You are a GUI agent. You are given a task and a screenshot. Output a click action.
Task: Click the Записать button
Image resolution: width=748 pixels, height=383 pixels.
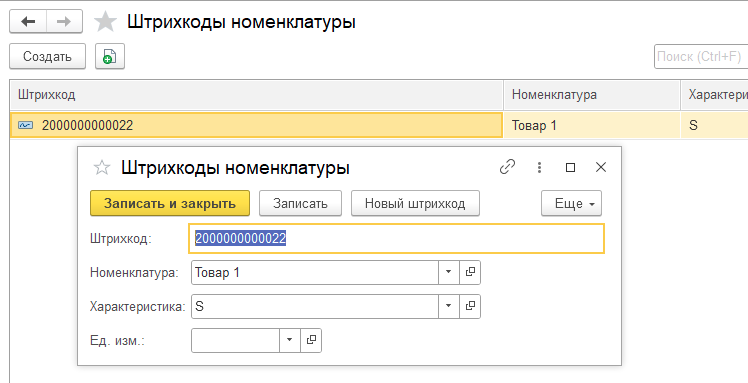[x=300, y=204]
